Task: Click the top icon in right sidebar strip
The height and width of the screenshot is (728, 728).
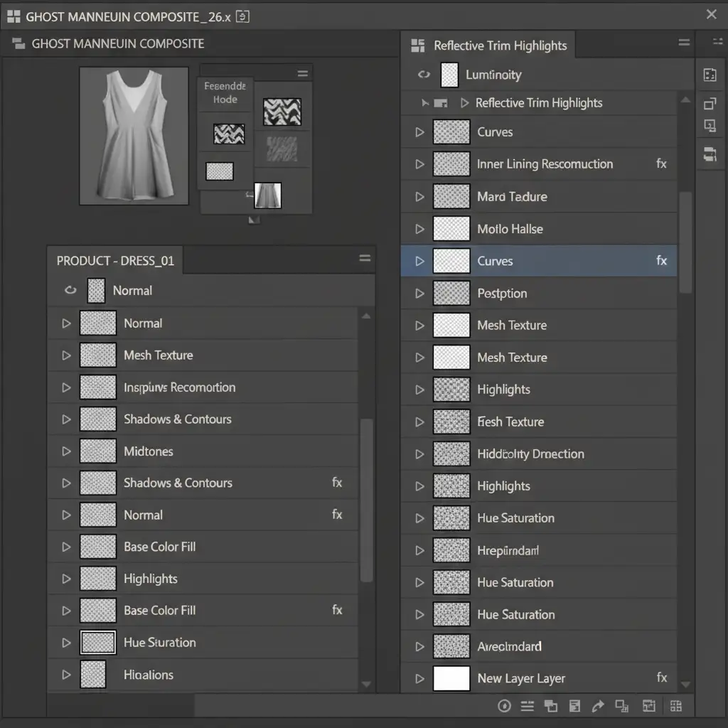Action: click(x=710, y=75)
